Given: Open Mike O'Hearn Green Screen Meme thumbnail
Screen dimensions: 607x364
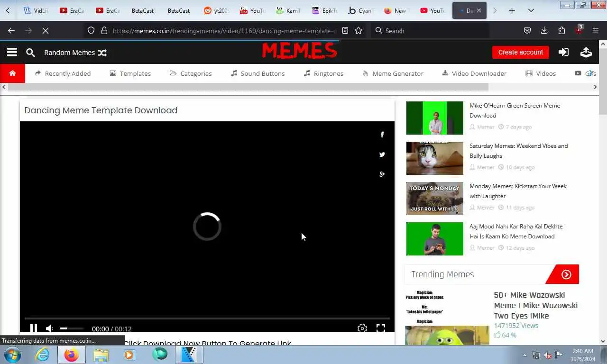Looking at the screenshot, I should 434,118.
